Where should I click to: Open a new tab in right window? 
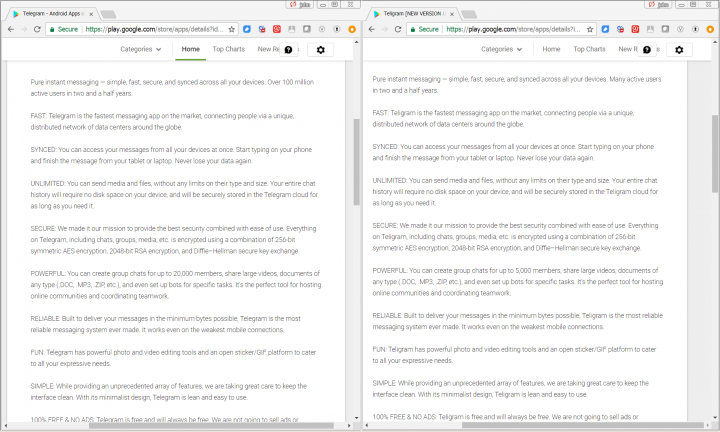[469, 14]
